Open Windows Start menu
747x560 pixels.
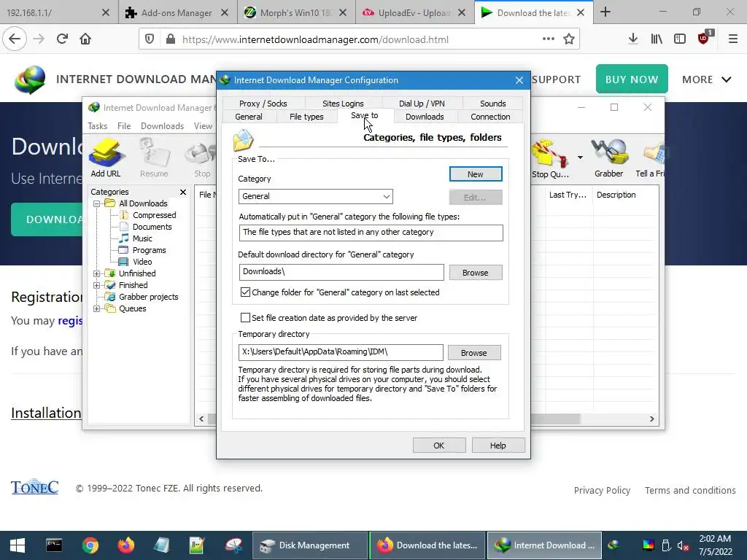coord(18,545)
